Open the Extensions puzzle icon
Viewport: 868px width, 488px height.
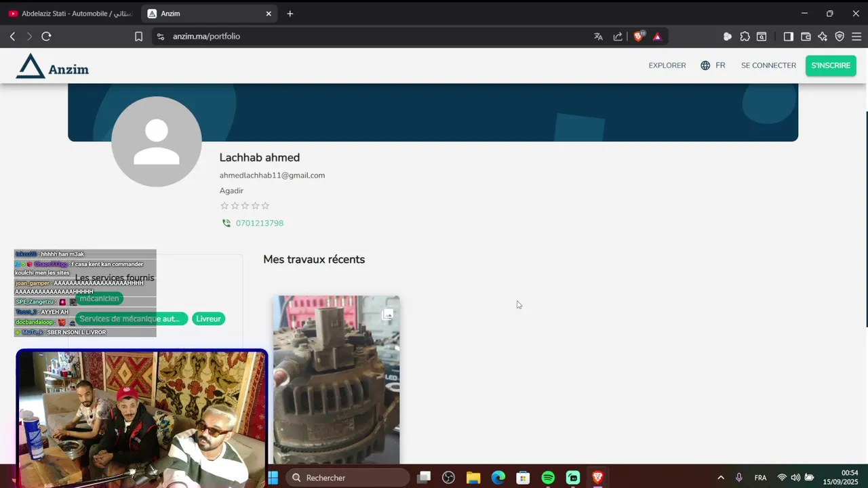pos(745,37)
